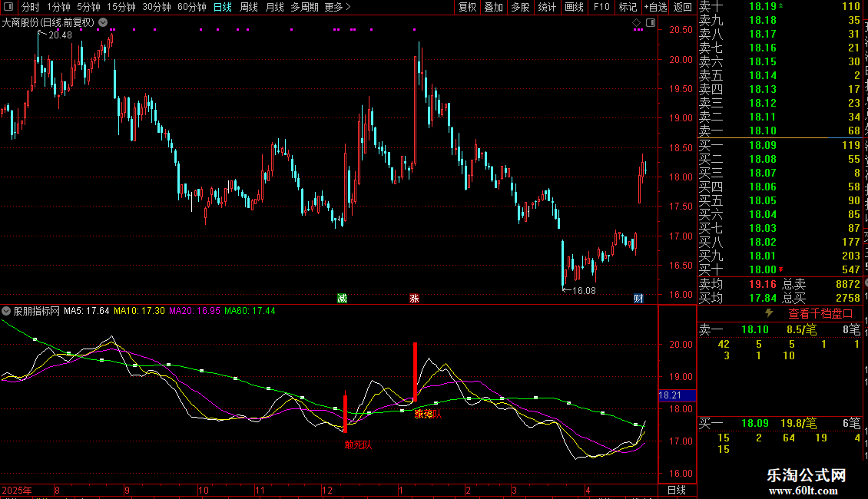Open the 画线 drawing tools
This screenshot has height=499, width=868.
574,7
